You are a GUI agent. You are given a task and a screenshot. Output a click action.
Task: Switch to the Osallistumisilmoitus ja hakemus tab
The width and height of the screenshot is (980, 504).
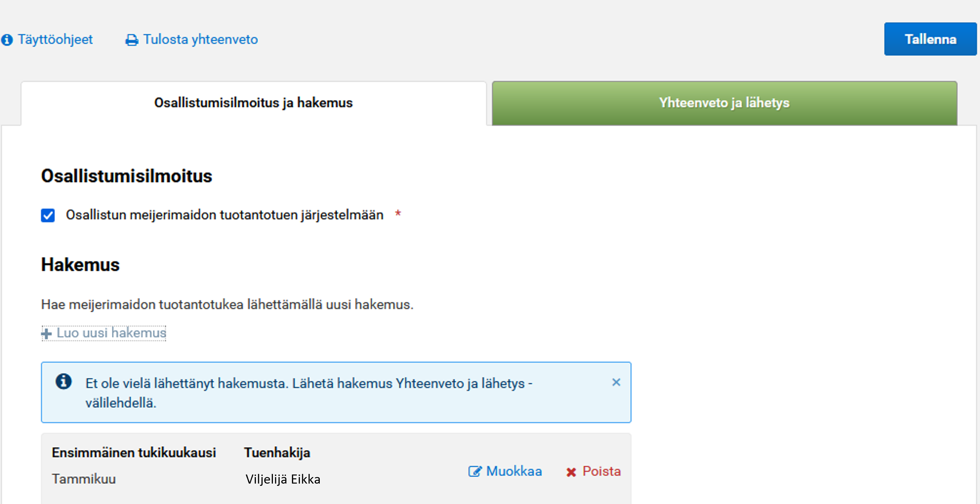[253, 102]
